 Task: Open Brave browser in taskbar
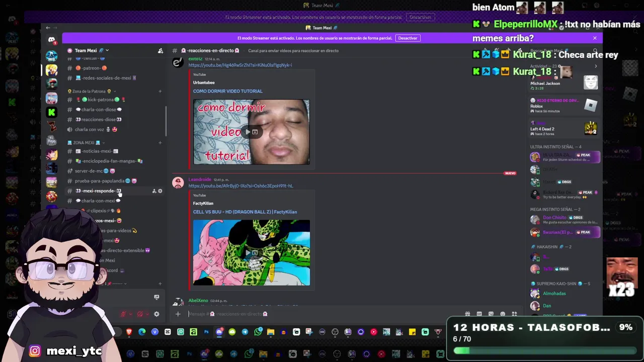(x=129, y=332)
